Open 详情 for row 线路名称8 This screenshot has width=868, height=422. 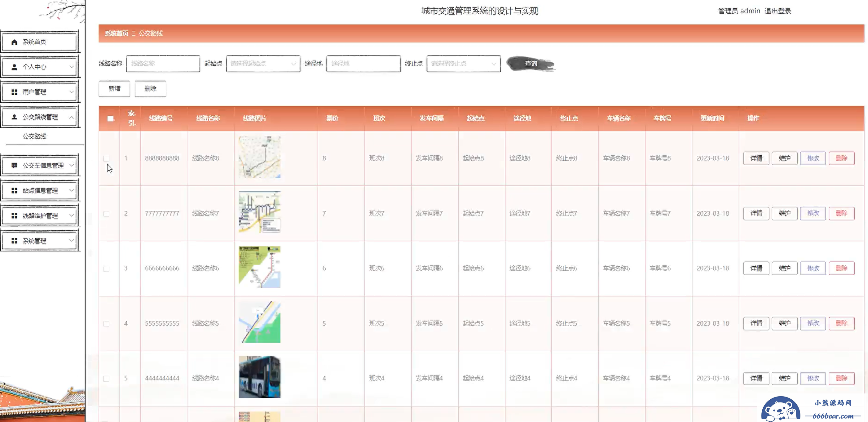tap(756, 158)
